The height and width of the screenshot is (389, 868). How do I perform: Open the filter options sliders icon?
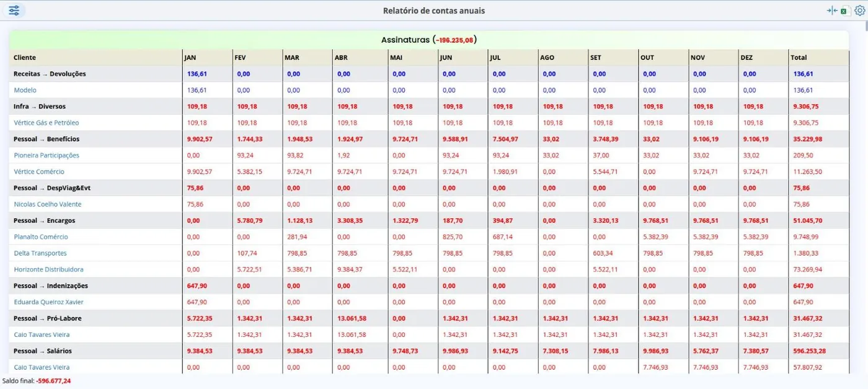pyautogui.click(x=14, y=11)
